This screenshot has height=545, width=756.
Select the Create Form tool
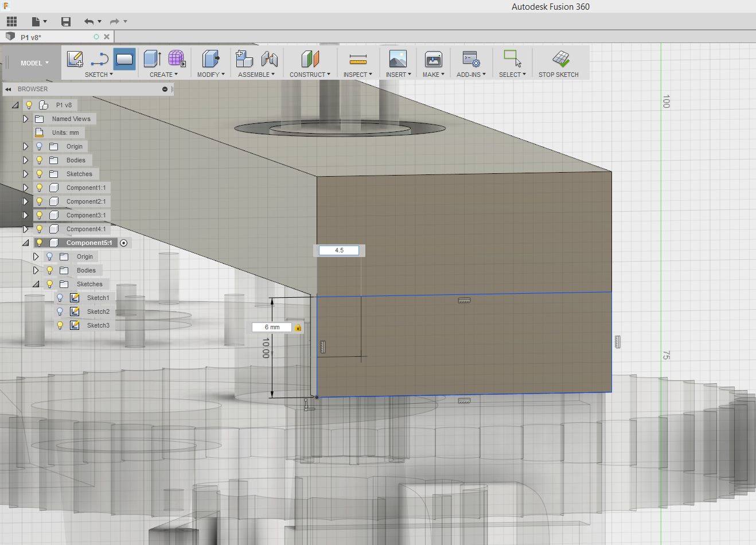pos(177,59)
